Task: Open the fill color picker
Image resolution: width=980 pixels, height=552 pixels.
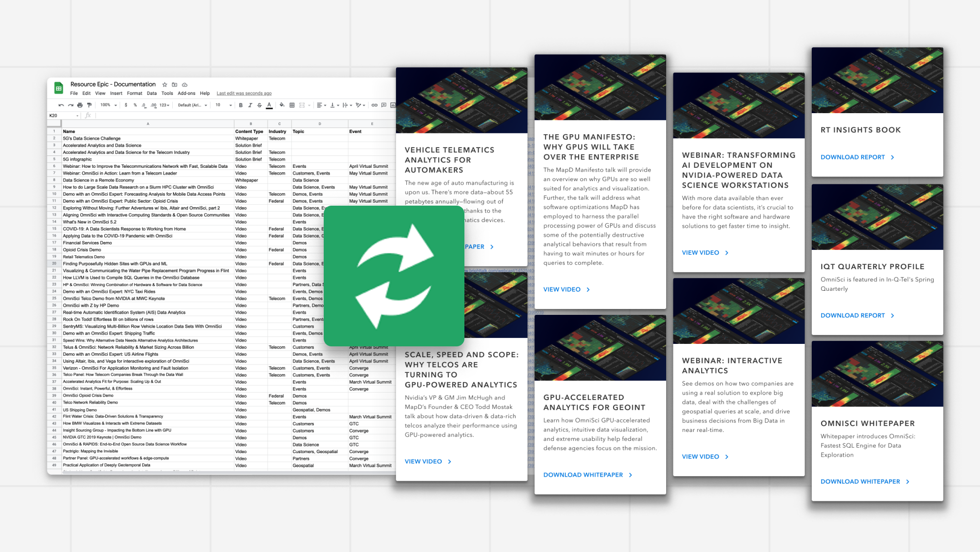Action: click(282, 105)
